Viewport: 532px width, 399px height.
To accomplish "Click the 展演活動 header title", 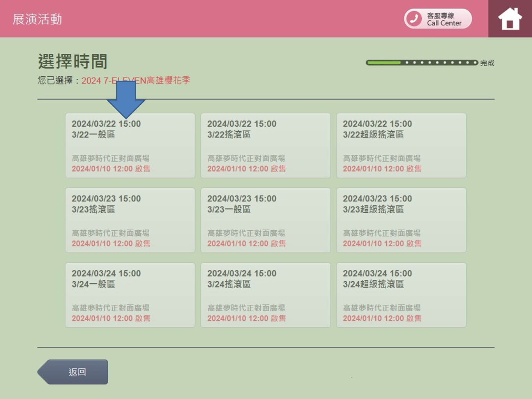I will point(37,19).
